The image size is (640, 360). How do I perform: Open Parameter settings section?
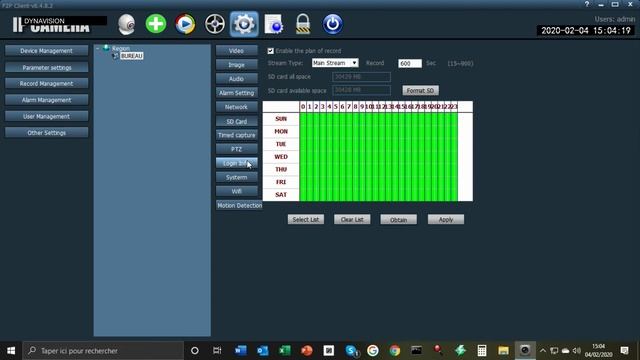pos(47,67)
